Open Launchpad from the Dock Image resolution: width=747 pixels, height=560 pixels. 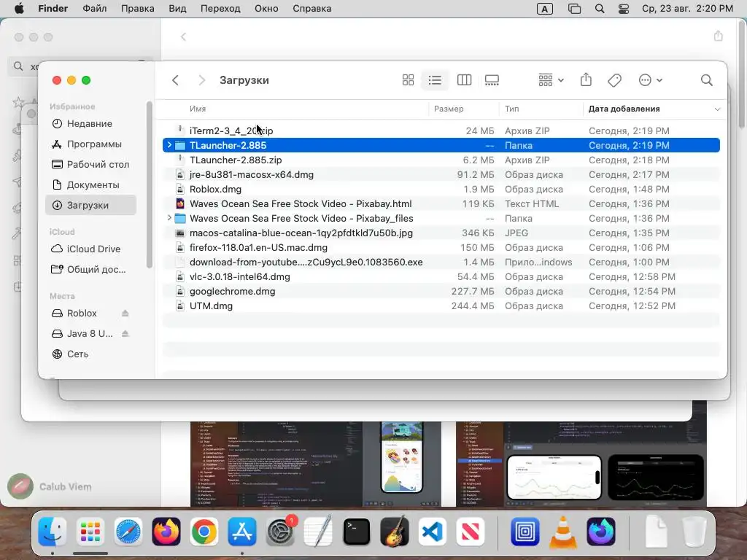90,532
